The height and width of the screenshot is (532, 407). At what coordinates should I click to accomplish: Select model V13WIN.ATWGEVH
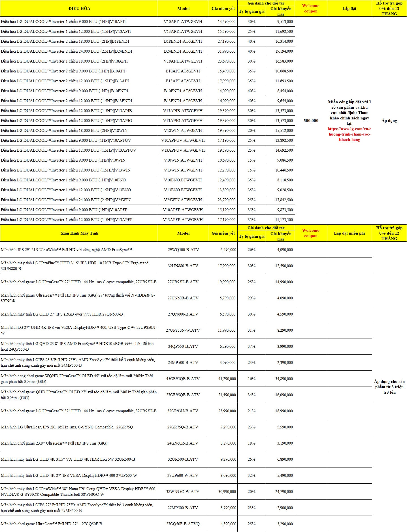coord(183,170)
